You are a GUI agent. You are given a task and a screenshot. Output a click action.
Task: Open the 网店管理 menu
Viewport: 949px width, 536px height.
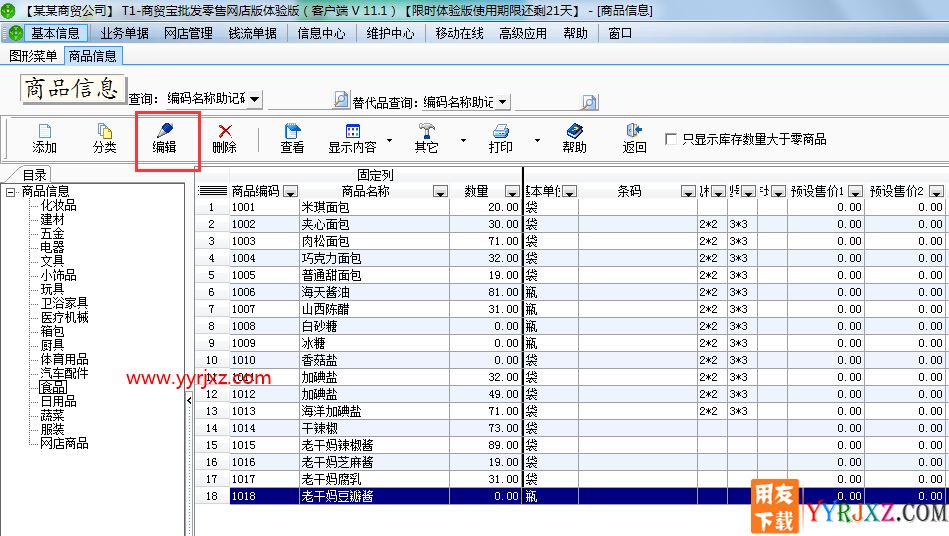[x=188, y=33]
